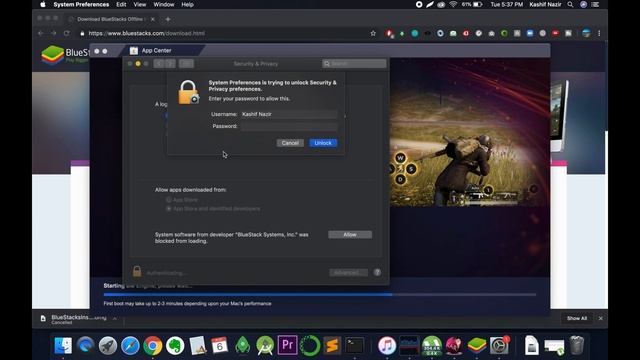Focus the Password field
This screenshot has height=360, width=640.
(289, 126)
